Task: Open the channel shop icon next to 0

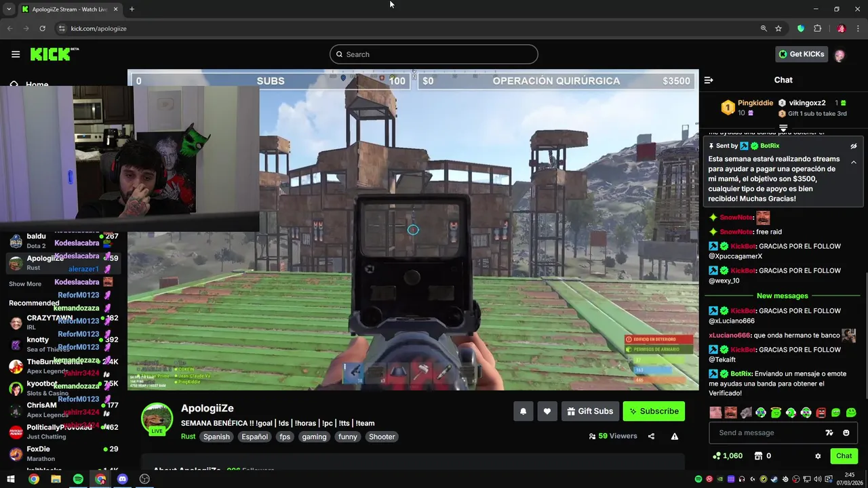Action: (758, 456)
